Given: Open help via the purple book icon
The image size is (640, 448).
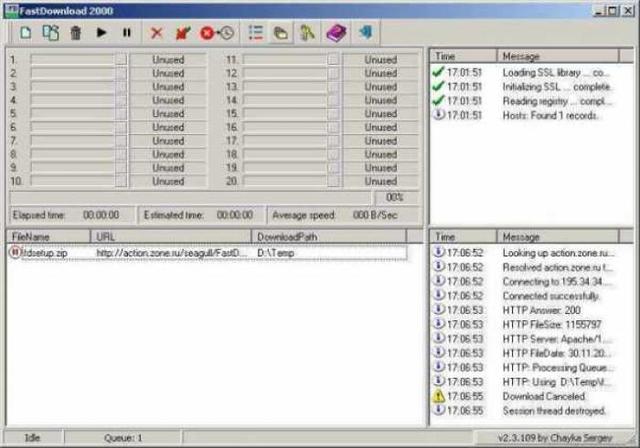Looking at the screenshot, I should tap(336, 33).
